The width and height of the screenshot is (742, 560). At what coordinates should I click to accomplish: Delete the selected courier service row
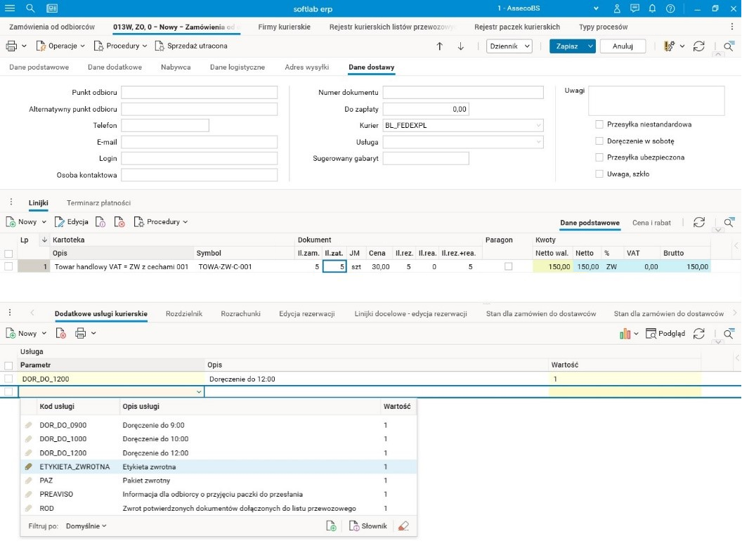pos(60,334)
